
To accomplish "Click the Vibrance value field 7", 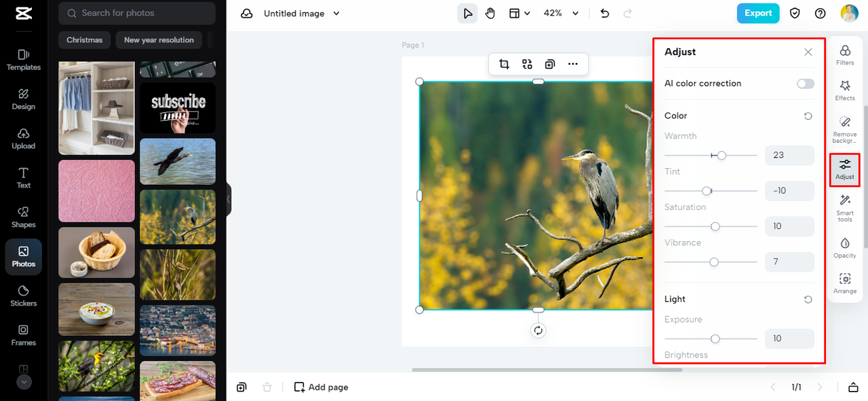I will click(789, 261).
